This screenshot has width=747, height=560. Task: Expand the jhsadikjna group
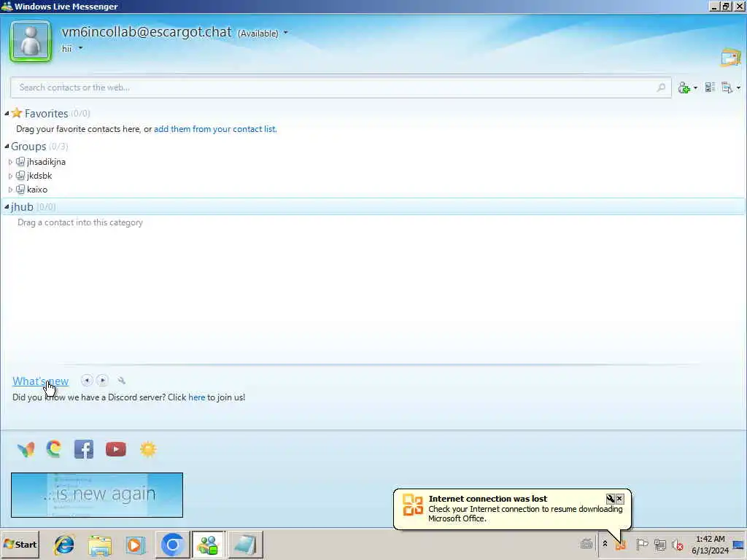10,162
